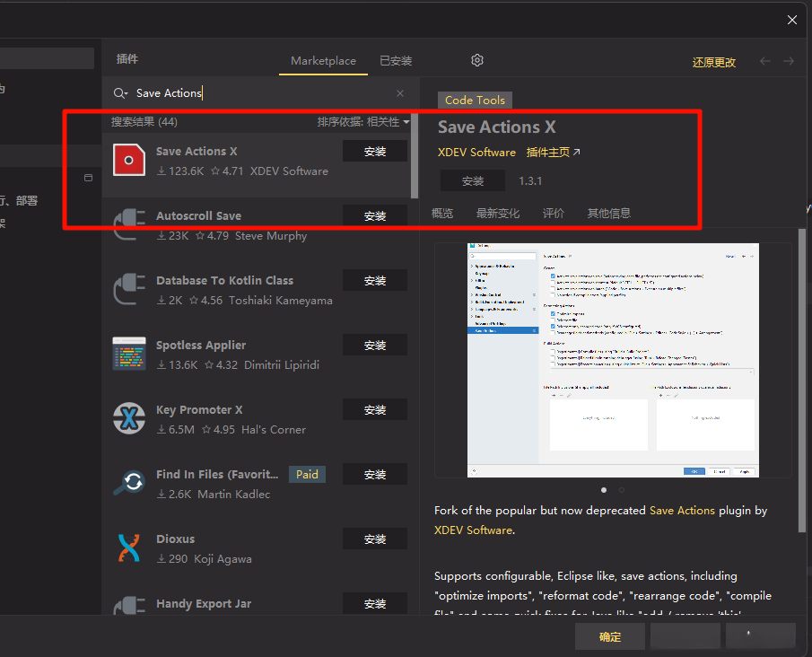Click the search magnifier icon
The height and width of the screenshot is (657, 812).
tap(120, 93)
